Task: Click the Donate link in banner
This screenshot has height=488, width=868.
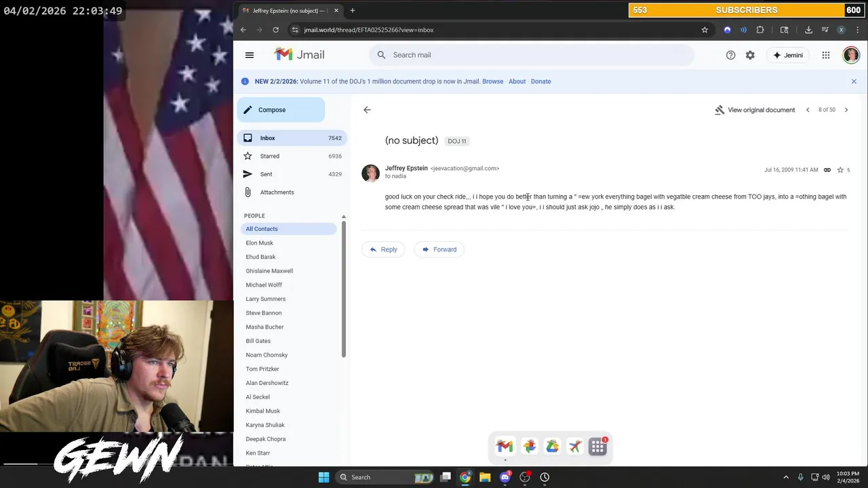Action: point(540,81)
